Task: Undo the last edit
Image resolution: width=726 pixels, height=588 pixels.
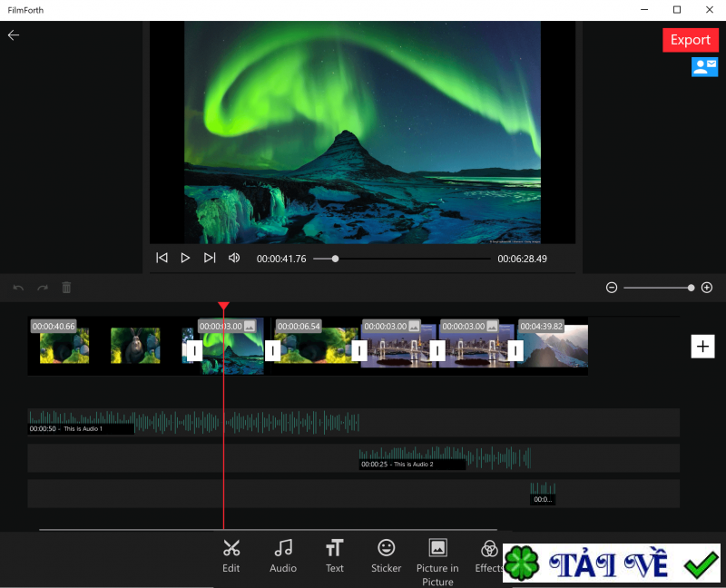Action: pyautogui.click(x=18, y=288)
